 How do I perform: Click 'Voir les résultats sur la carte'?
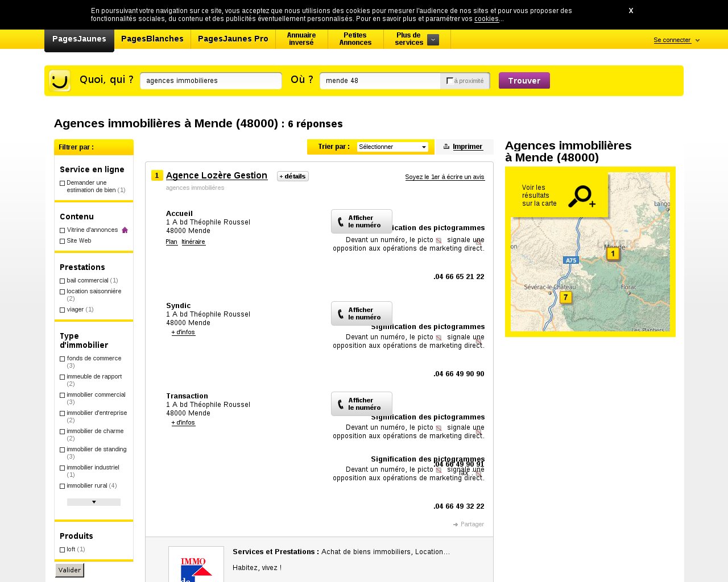coord(539,196)
